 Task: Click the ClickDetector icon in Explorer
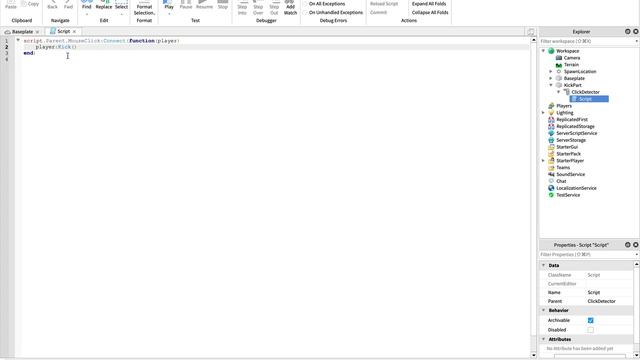tap(567, 92)
